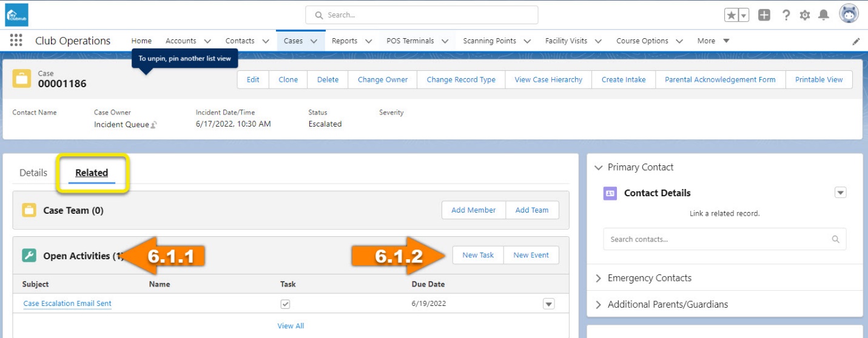This screenshot has height=338, width=868.
Task: Open the notifications bell icon
Action: tap(824, 15)
